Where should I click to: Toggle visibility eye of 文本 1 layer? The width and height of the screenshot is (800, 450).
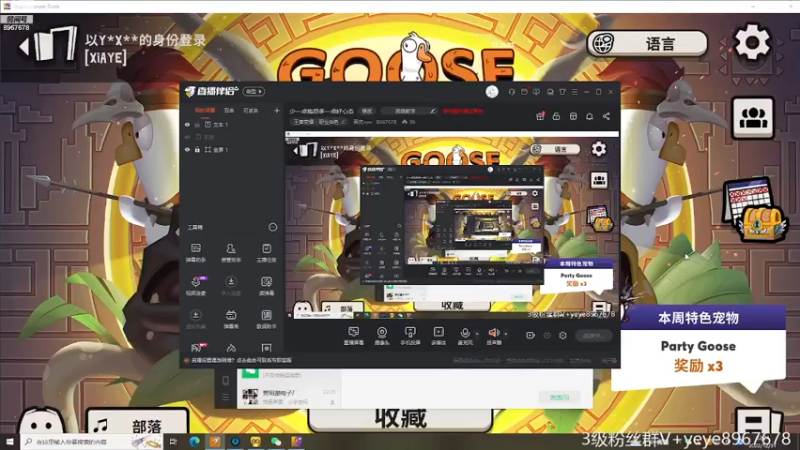[x=187, y=124]
